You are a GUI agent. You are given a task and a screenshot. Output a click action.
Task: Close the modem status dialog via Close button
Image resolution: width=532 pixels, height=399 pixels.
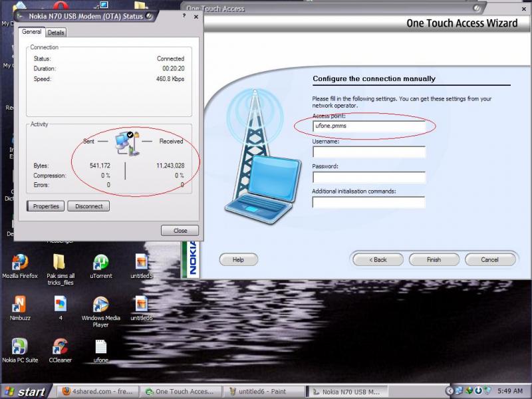180,231
